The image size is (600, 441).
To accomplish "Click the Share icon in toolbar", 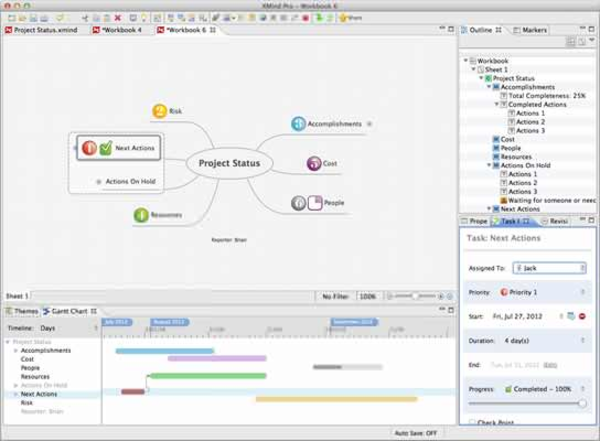I will click(350, 17).
